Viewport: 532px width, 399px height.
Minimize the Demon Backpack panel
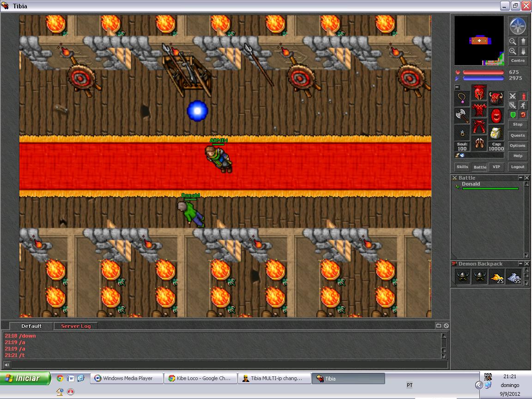(x=520, y=264)
